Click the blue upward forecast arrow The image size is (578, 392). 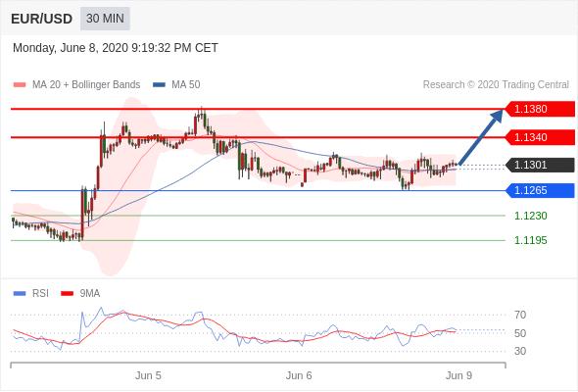(481, 137)
